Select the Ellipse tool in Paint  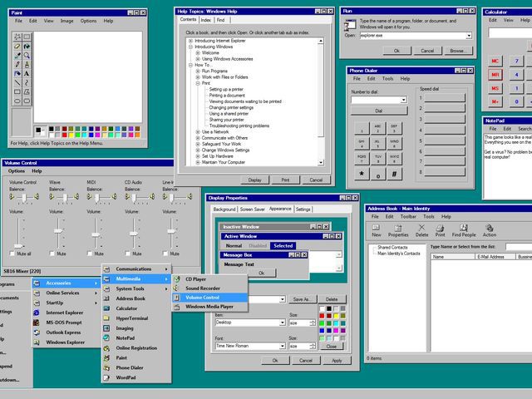coord(17,101)
